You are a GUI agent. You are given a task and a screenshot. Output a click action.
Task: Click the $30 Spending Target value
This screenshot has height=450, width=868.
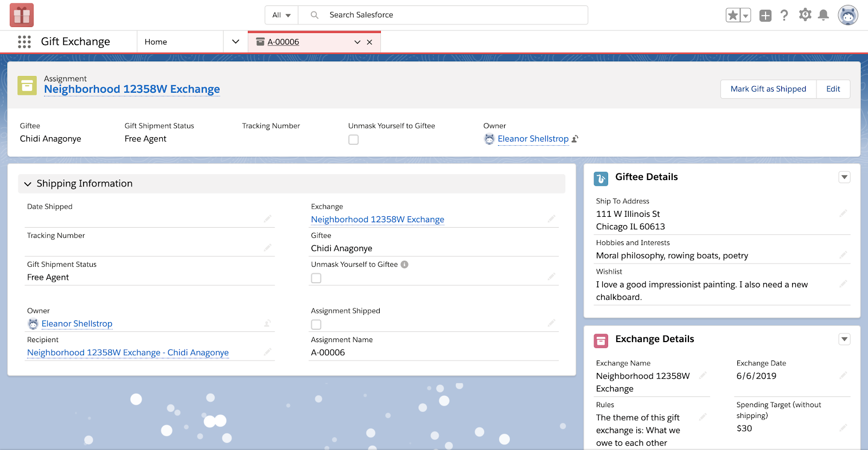744,428
